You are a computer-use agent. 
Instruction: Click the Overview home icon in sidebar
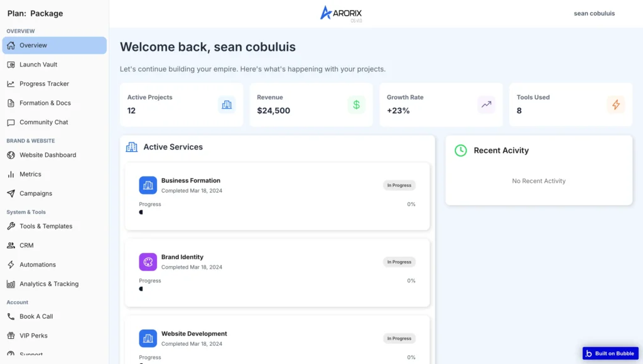[11, 45]
